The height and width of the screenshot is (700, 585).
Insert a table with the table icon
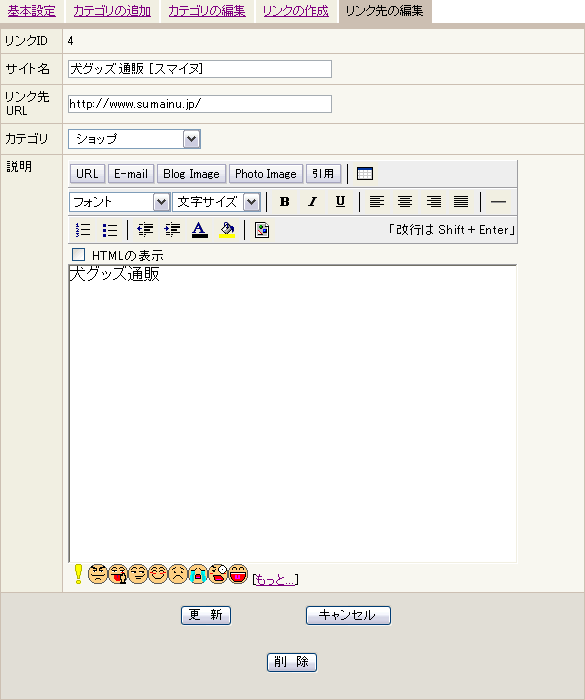click(364, 174)
